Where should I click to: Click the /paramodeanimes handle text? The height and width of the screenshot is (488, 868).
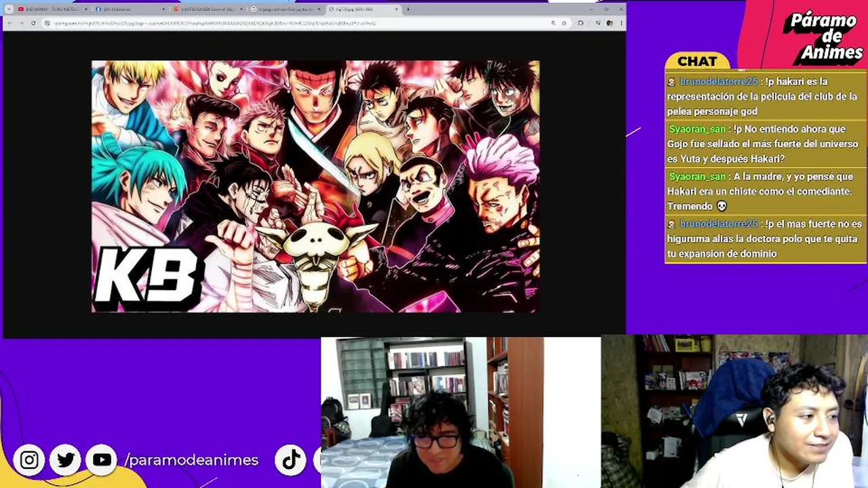click(192, 460)
